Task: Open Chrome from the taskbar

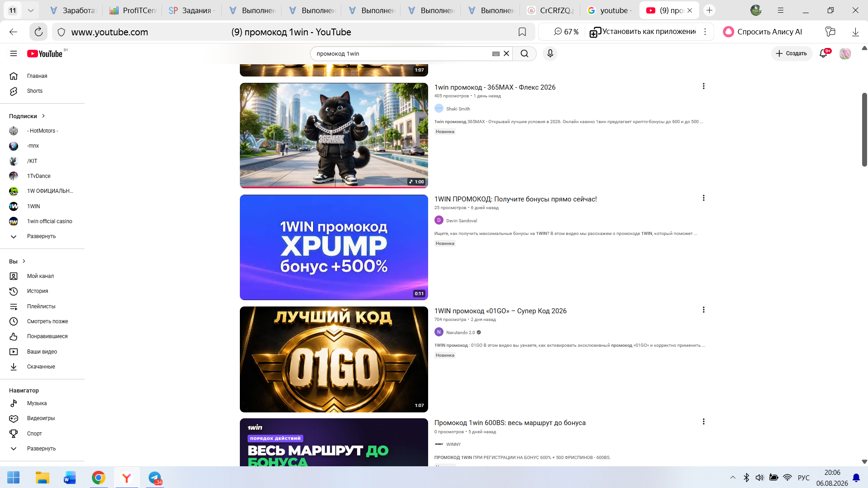Action: click(98, 478)
